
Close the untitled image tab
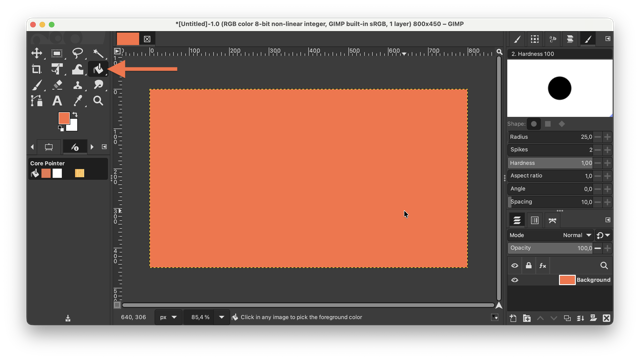tap(147, 39)
